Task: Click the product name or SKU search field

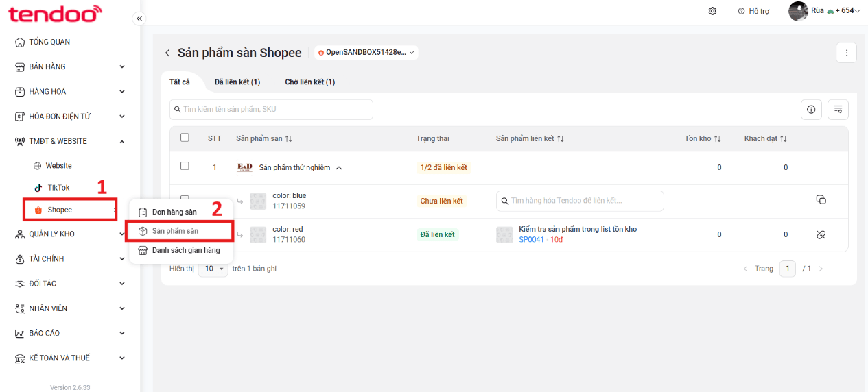Action: tap(271, 110)
